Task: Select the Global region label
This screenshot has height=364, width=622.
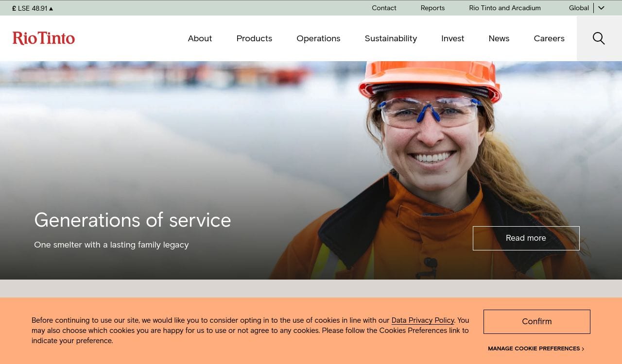Action: pyautogui.click(x=578, y=8)
